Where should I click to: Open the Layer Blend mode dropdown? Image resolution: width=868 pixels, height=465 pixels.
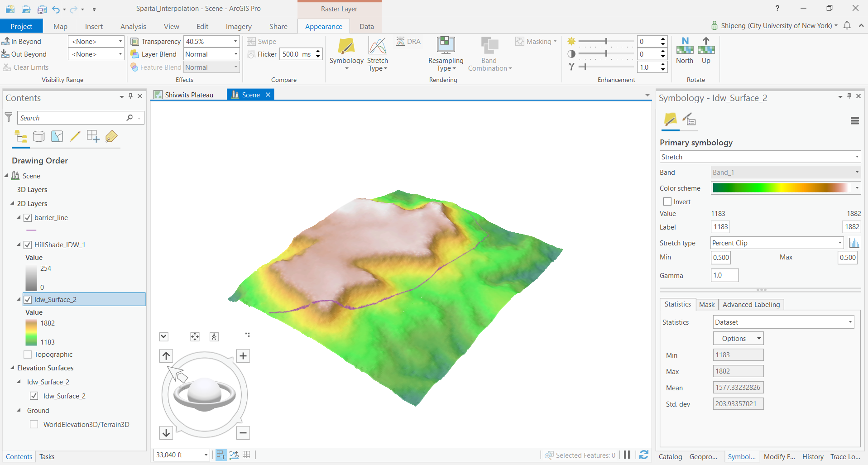(211, 54)
